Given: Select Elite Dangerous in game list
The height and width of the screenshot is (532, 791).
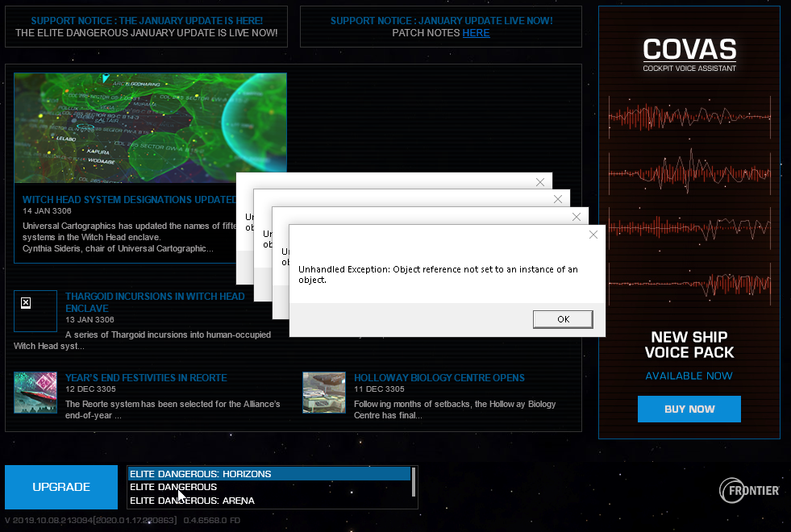Looking at the screenshot, I should (269, 487).
